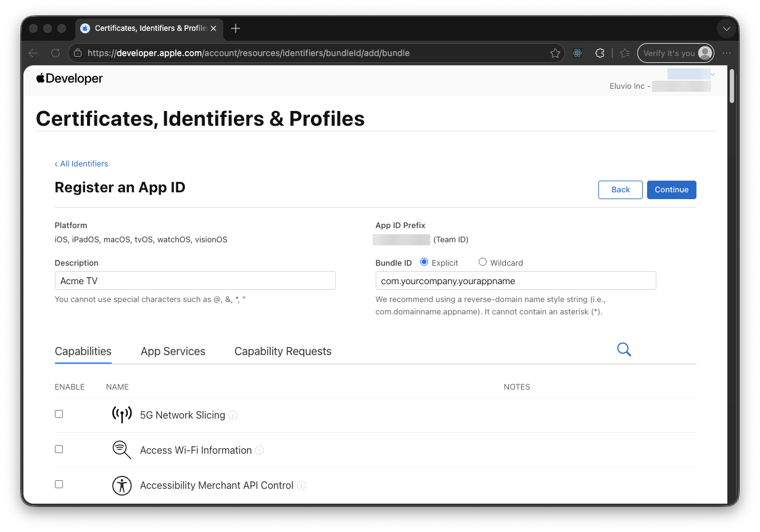Click the browser address bar URL
The image size is (760, 532).
click(x=249, y=53)
